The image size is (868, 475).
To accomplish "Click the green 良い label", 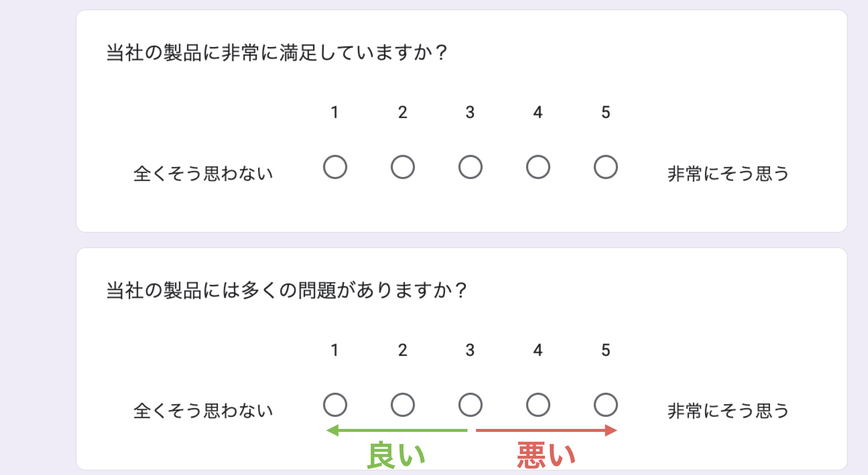I will pyautogui.click(x=396, y=455).
